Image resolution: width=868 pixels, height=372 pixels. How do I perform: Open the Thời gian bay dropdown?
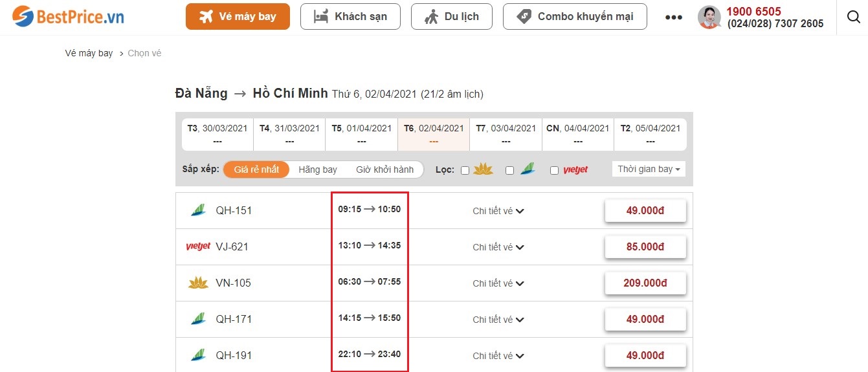coord(649,169)
